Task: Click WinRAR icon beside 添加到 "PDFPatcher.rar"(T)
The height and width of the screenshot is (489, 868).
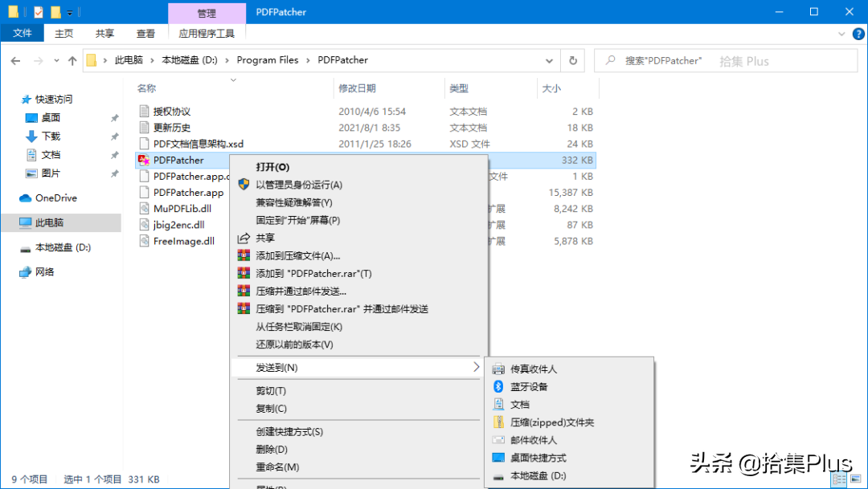Action: pos(244,273)
